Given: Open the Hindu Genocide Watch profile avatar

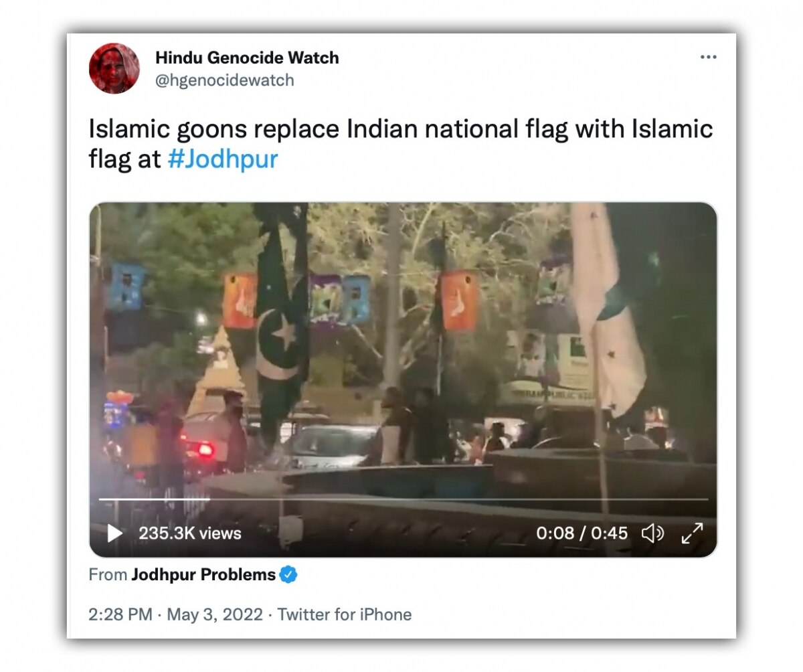Looking at the screenshot, I should click(114, 68).
